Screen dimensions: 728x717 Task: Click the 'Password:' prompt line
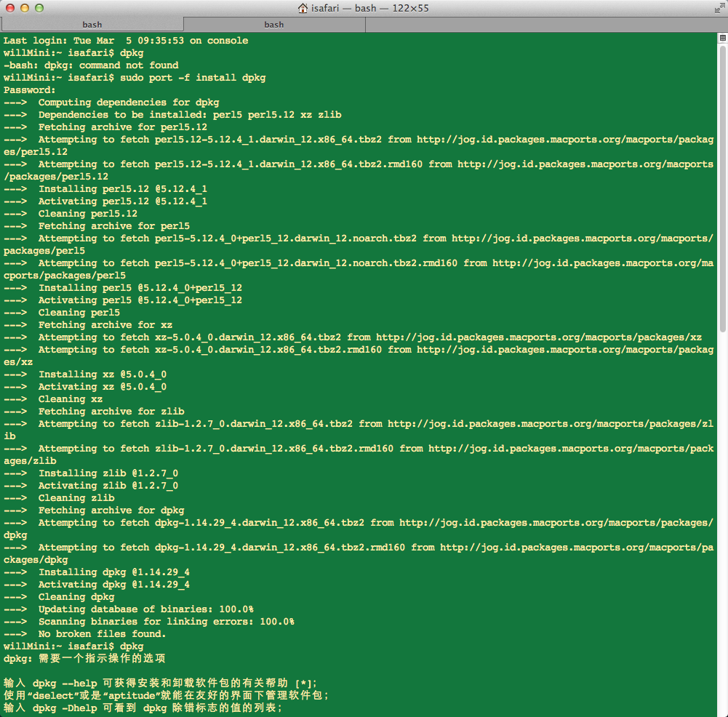29,90
